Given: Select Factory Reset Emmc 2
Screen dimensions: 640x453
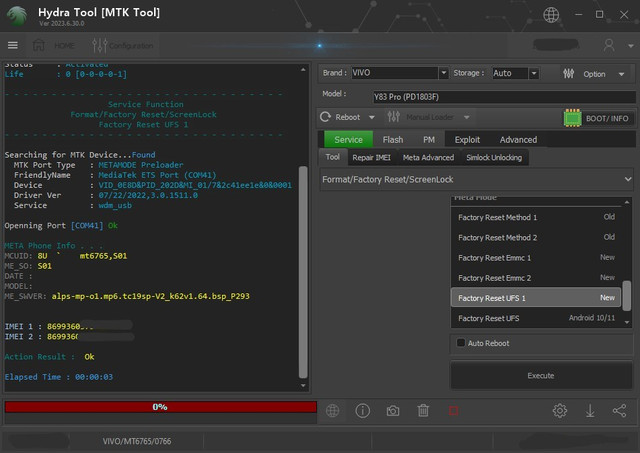Looking at the screenshot, I should point(536,278).
